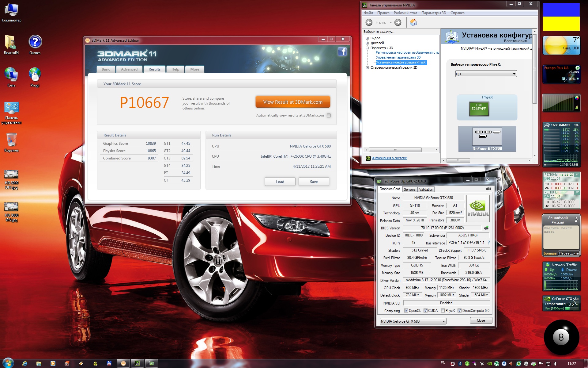The width and height of the screenshot is (588, 368).
Task: Click the Facebook icon in 3DMark
Action: (x=342, y=52)
